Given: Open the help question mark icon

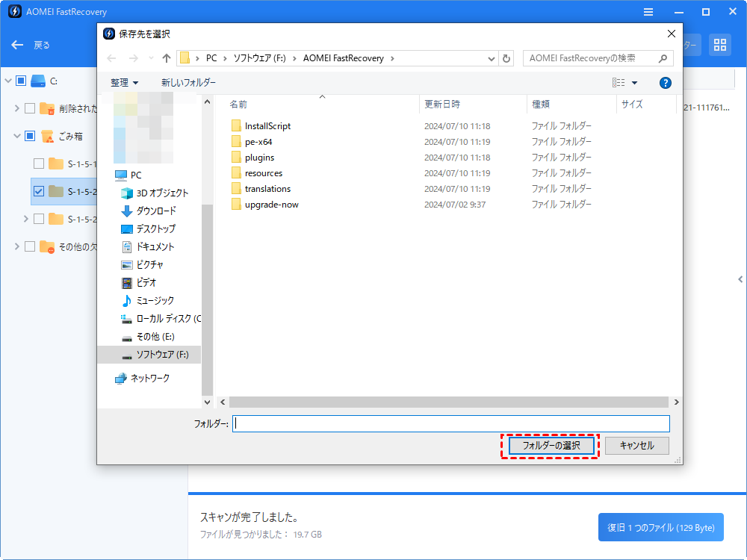Looking at the screenshot, I should pos(666,83).
